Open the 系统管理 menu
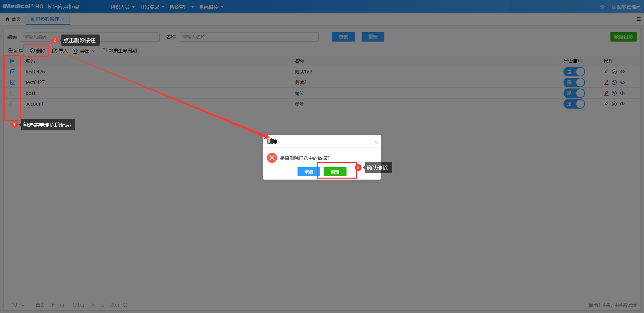644x313 pixels. [x=181, y=7]
